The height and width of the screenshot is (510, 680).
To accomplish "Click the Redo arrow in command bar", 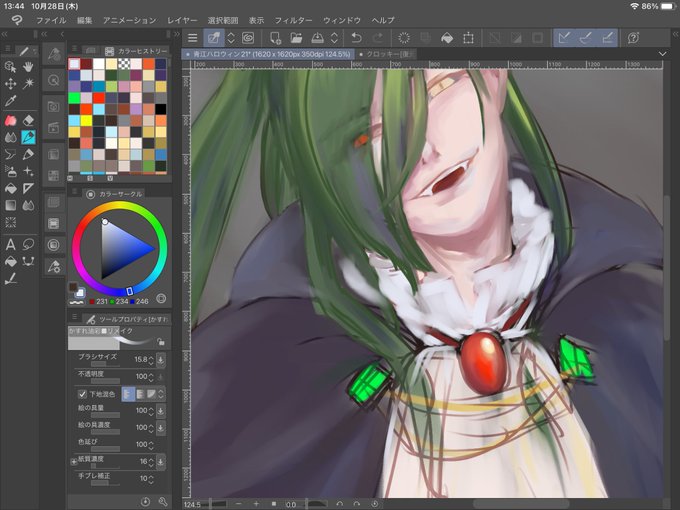I will coord(378,38).
